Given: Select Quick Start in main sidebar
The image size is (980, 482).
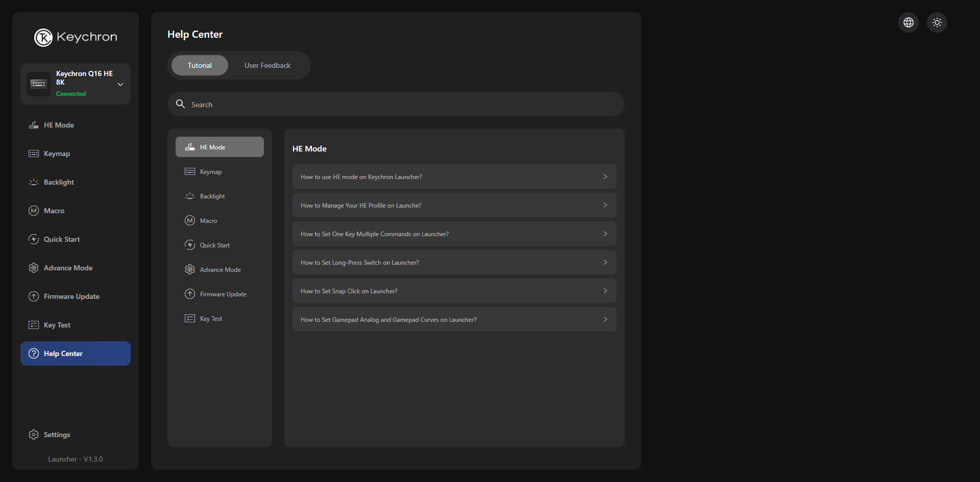Looking at the screenshot, I should 61,239.
